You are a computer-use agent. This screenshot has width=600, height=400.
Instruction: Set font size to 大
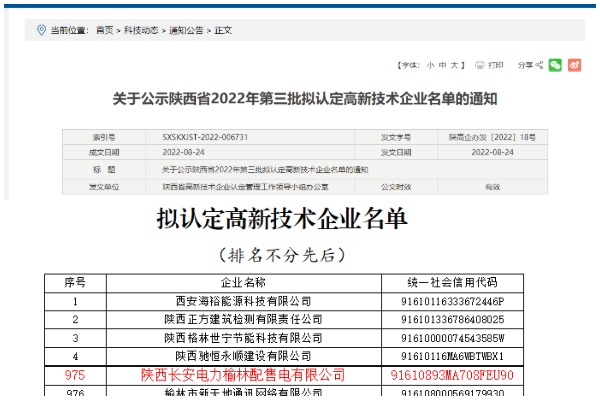click(454, 65)
